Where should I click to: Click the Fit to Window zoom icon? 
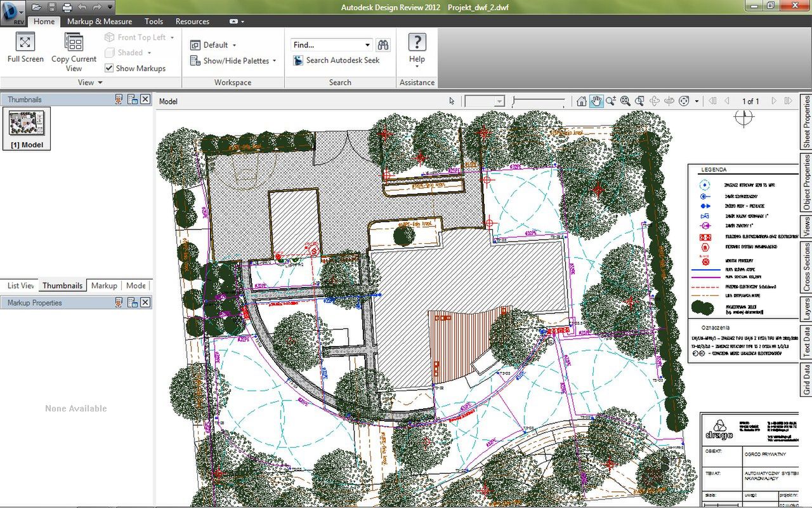tap(625, 101)
